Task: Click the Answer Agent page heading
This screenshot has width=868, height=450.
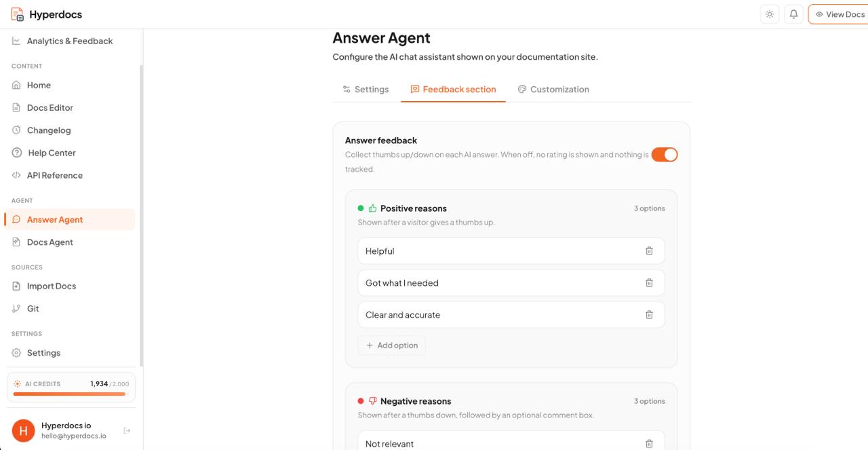Action: tap(381, 38)
